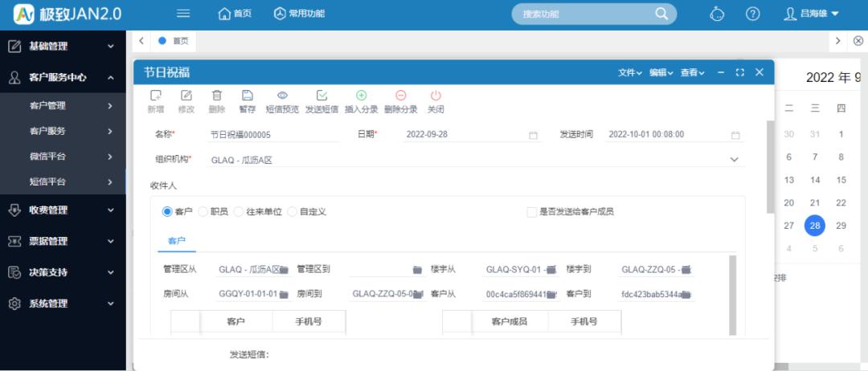This screenshot has height=371, width=868.
Task: Open 短信预览 SMS preview
Action: [x=282, y=102]
